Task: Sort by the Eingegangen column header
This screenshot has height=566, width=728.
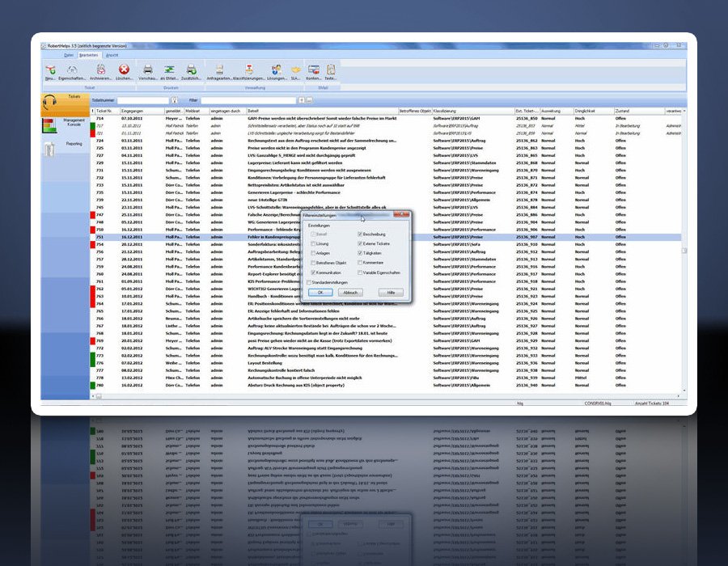Action: (142, 112)
